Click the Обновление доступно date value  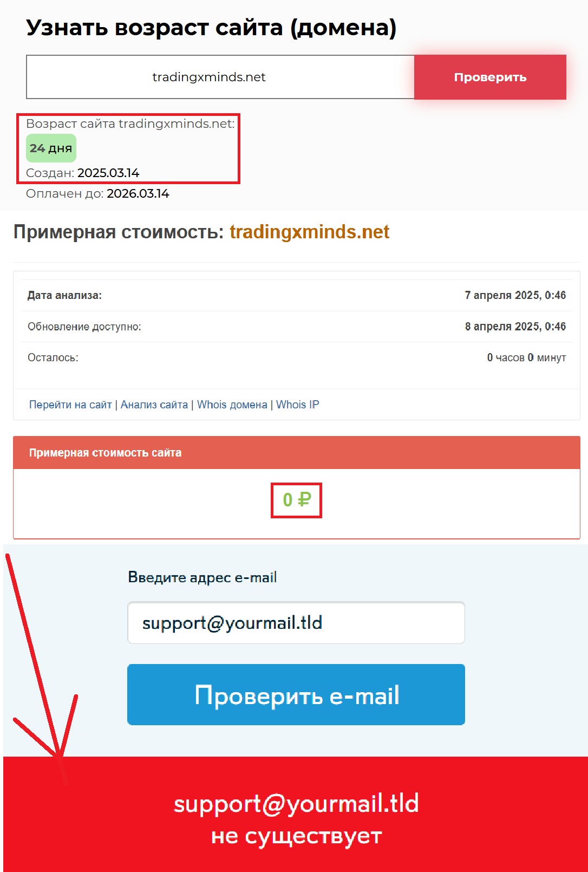[x=515, y=327]
